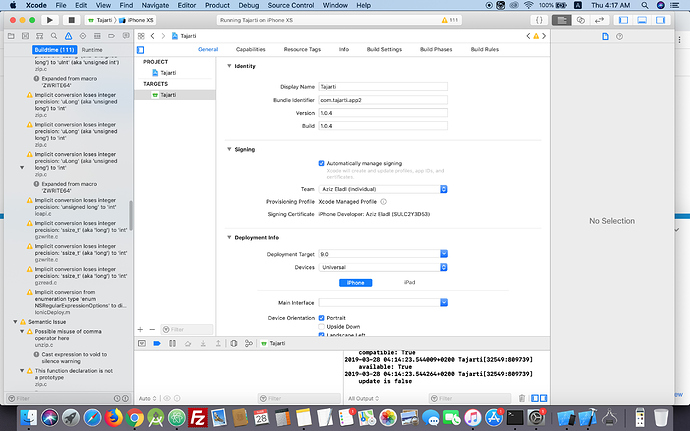Collapse the Signing section
The image size is (690, 431).
[229, 149]
